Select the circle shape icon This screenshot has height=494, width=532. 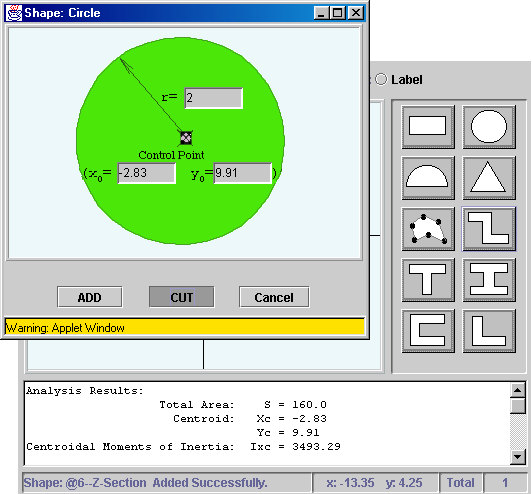489,127
